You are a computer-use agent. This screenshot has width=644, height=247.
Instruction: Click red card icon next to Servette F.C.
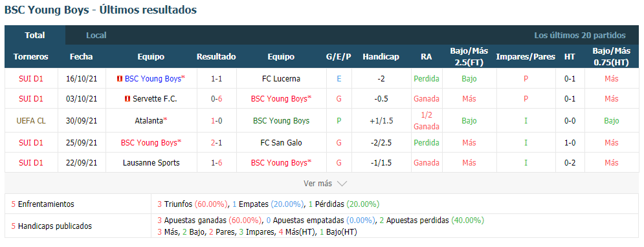128,99
